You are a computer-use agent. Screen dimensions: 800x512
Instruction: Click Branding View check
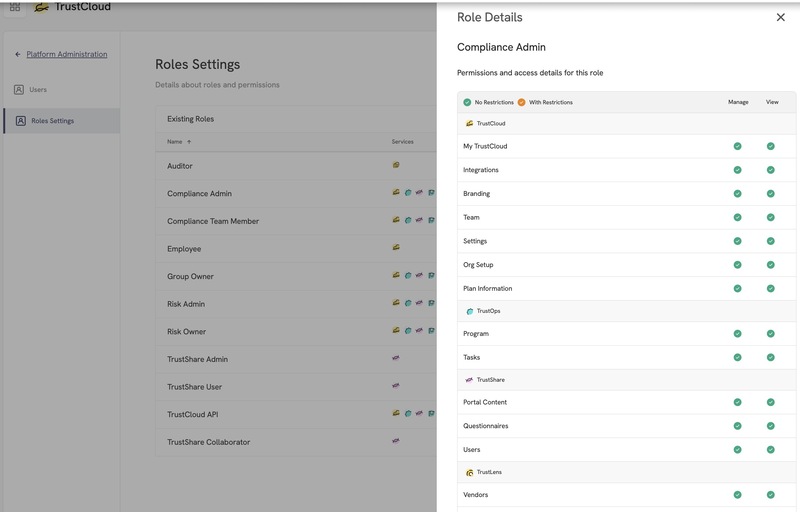click(770, 194)
